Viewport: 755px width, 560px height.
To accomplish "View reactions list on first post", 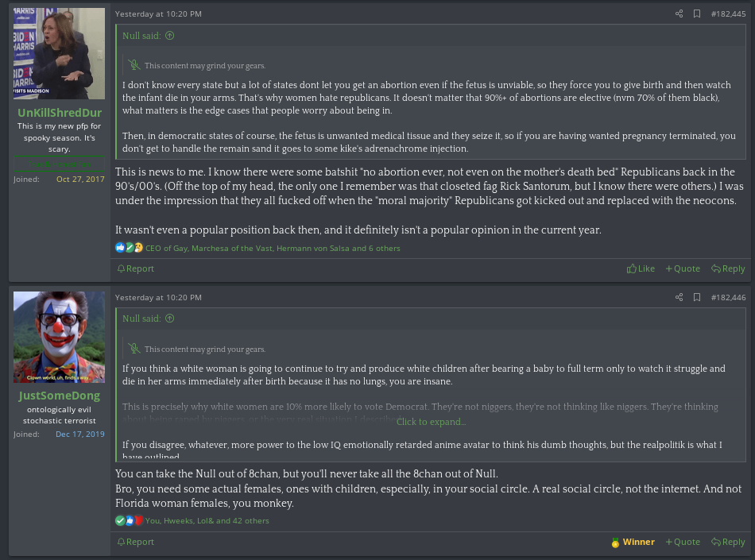I will pos(273,248).
